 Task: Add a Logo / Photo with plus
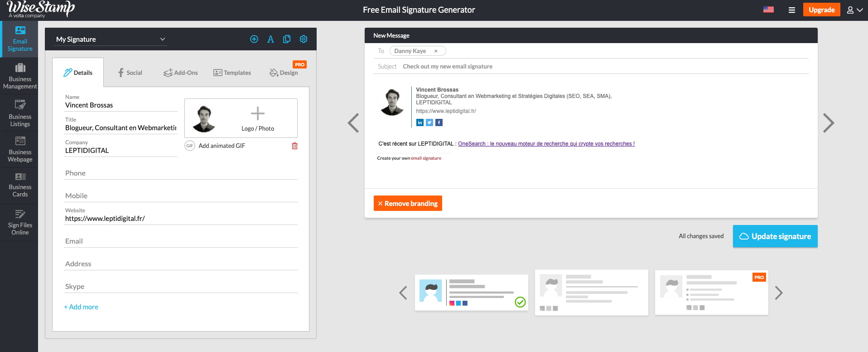pos(258,118)
